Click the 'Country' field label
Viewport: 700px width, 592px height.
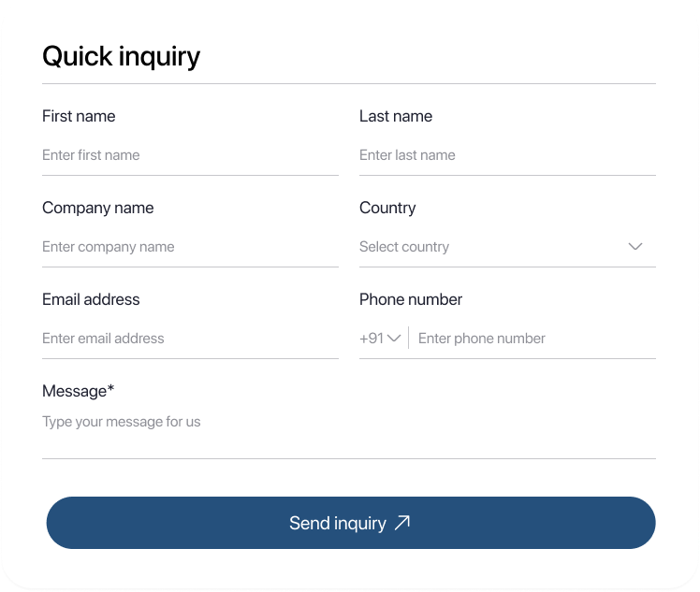(x=387, y=208)
